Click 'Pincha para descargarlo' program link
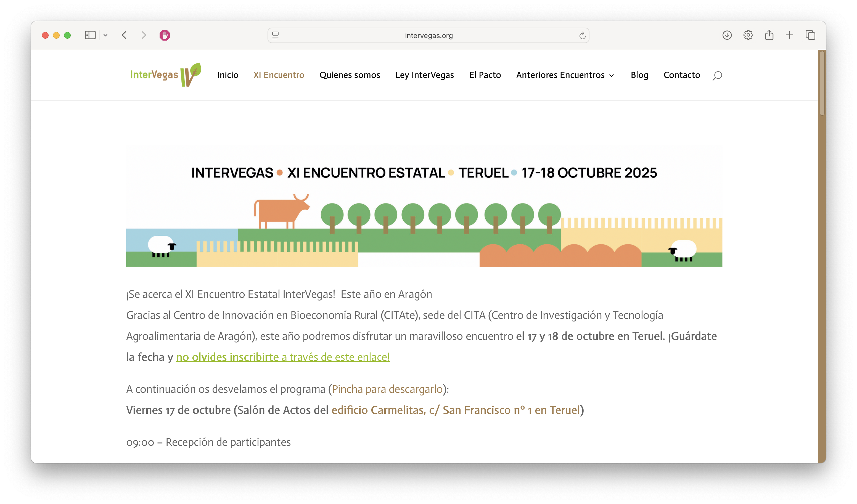The height and width of the screenshot is (504, 857). pyautogui.click(x=387, y=389)
